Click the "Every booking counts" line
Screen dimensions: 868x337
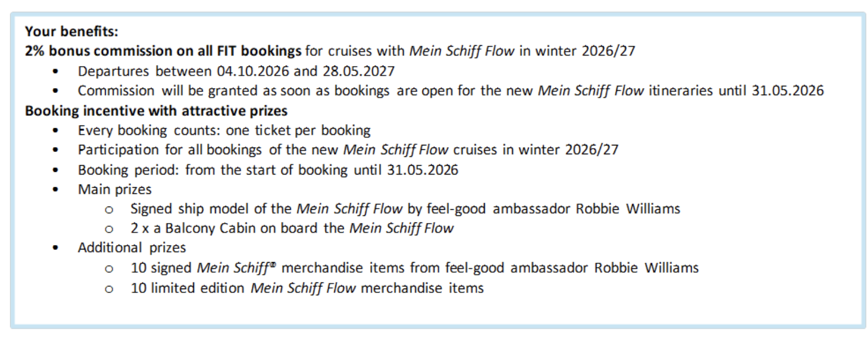click(224, 131)
